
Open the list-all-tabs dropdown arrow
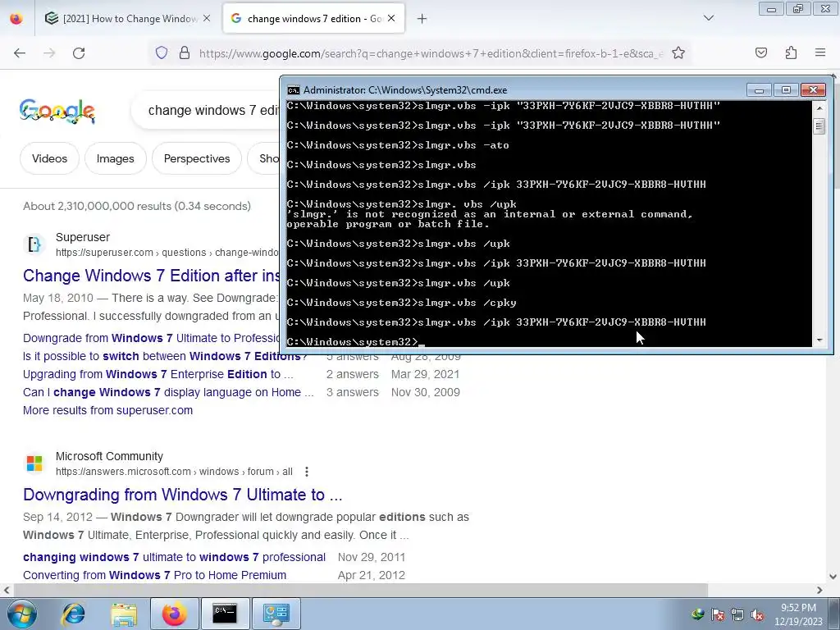(709, 18)
